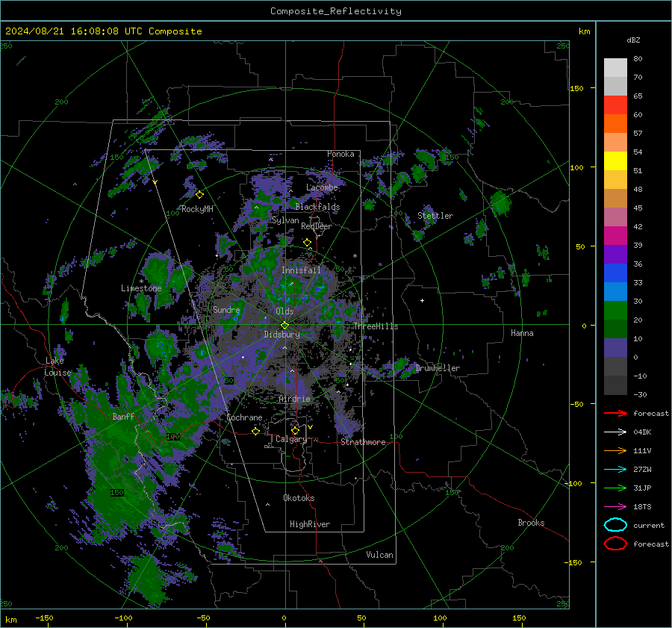The image size is (672, 628).
Task: Click the Drumheller label on map
Action: (438, 368)
